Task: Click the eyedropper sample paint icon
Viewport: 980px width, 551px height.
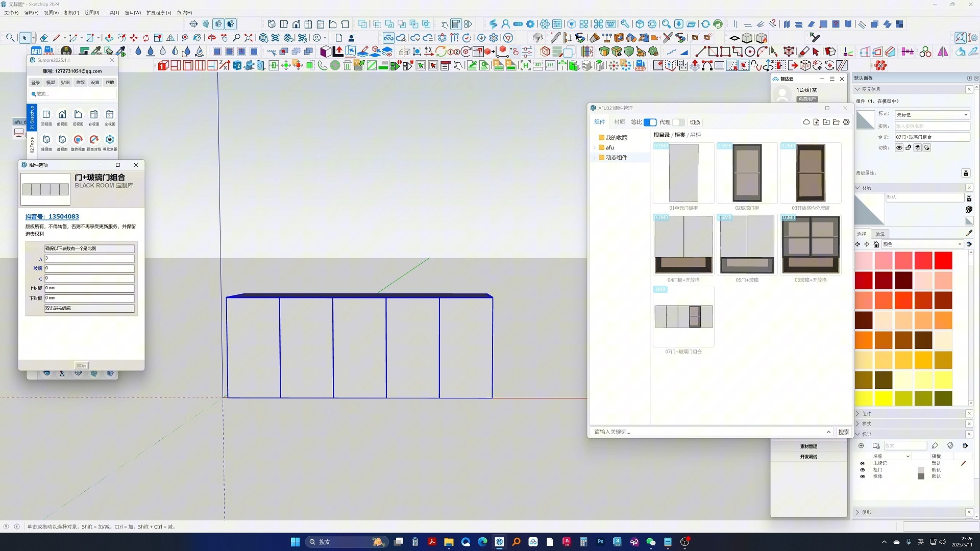Action: (x=969, y=233)
